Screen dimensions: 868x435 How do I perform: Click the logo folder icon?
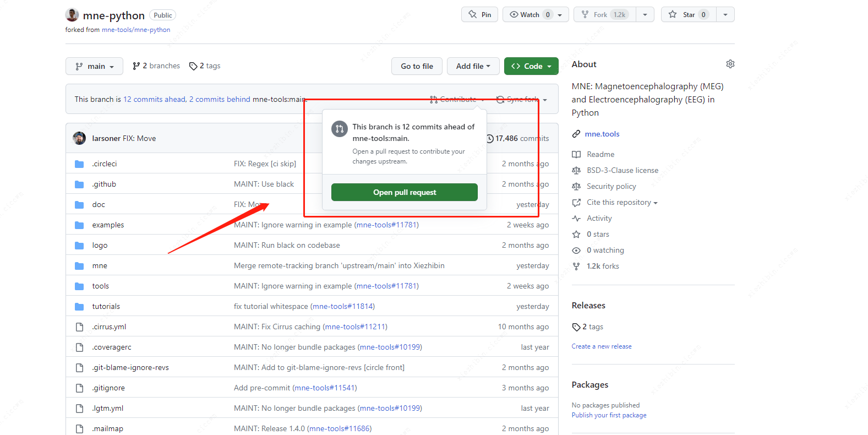click(79, 246)
